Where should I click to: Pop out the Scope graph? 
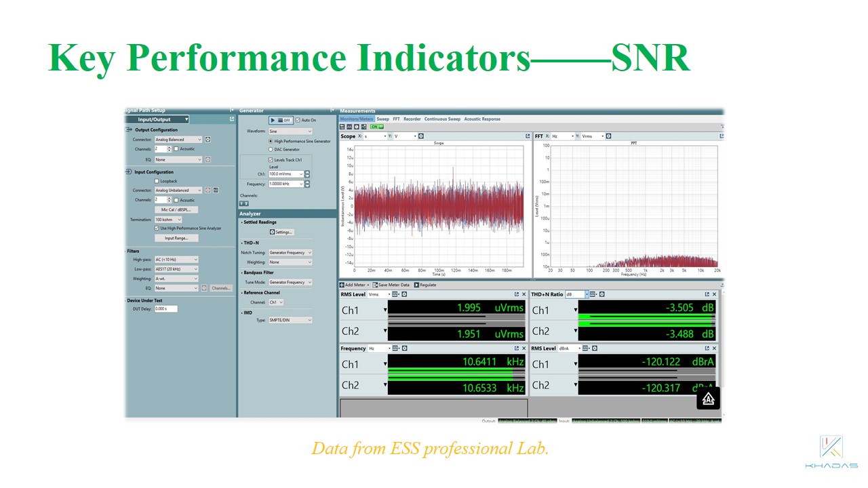click(528, 136)
